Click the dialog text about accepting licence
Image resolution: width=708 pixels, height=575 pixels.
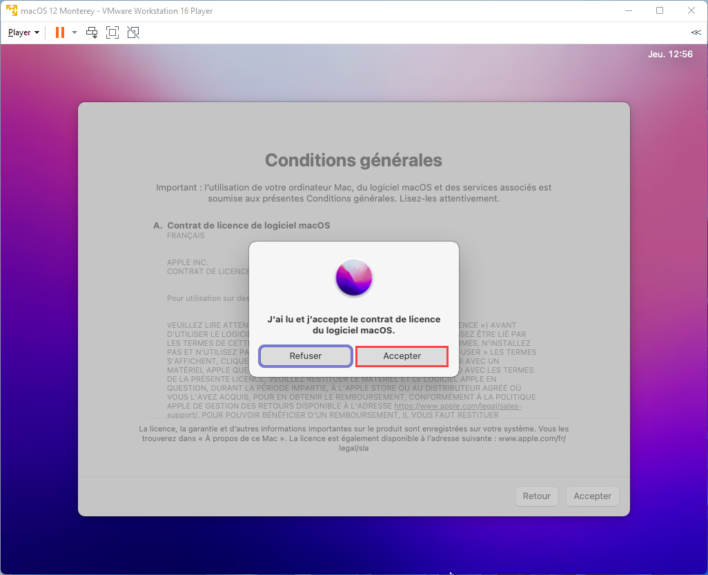354,325
